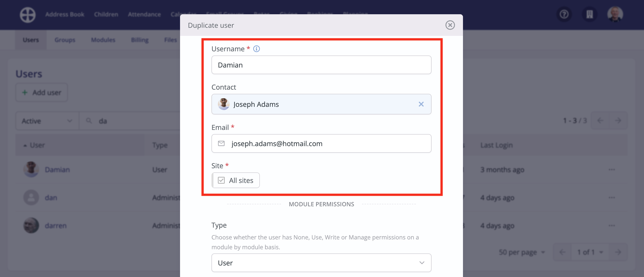Click the bookmark icon in the top bar
This screenshot has height=277, width=644.
pyautogui.click(x=589, y=14)
